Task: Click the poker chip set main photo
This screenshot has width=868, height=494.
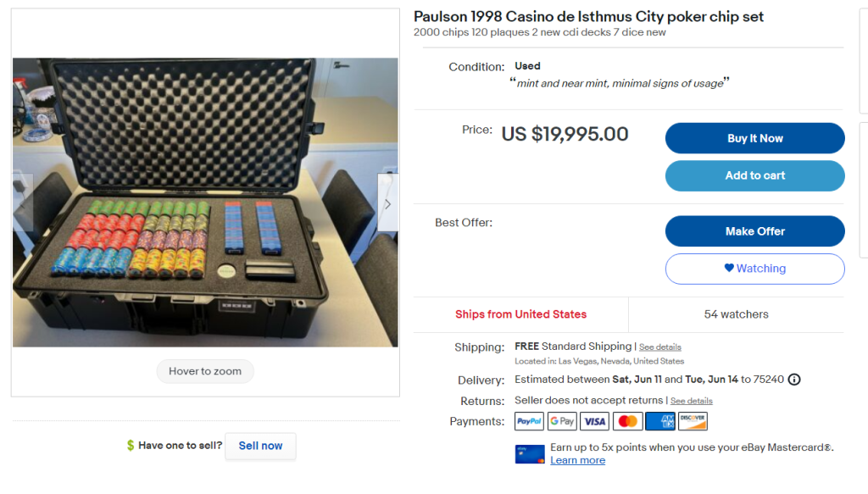Action: point(205,203)
